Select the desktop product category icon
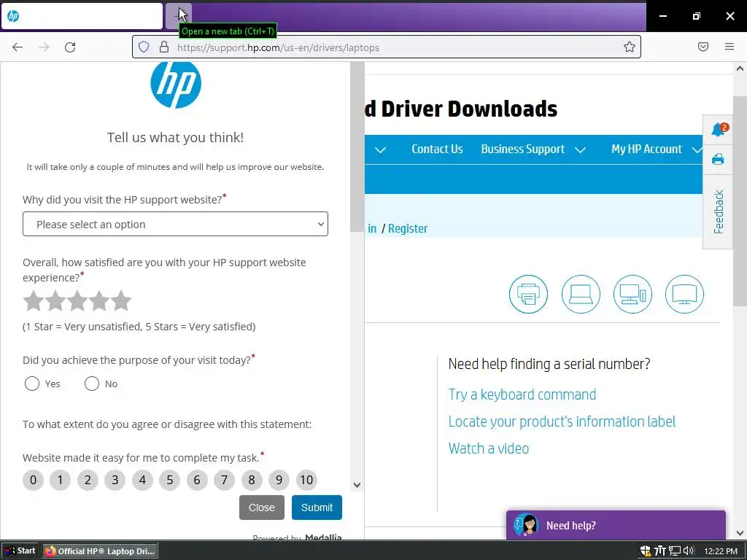Viewport: 747px width, 560px height. (632, 295)
